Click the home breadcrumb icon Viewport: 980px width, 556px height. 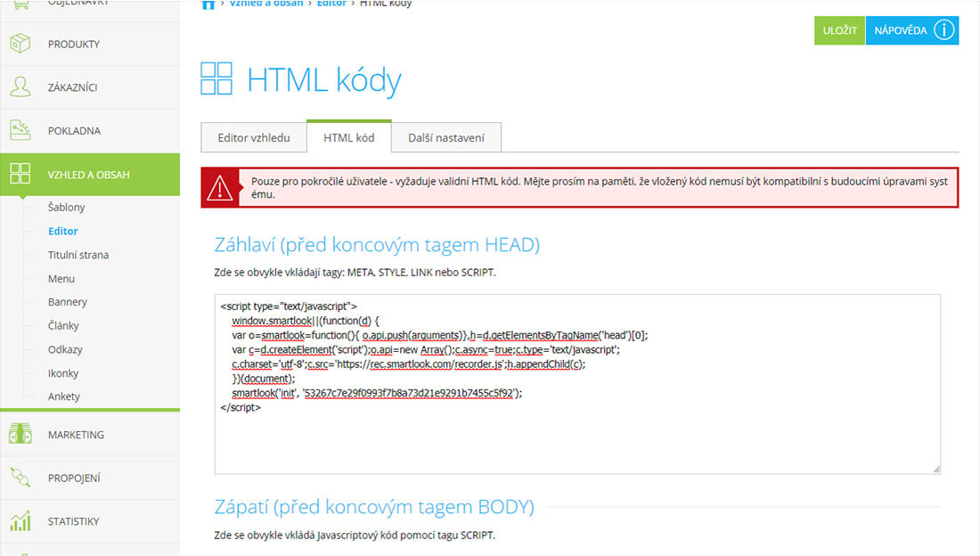(x=208, y=4)
